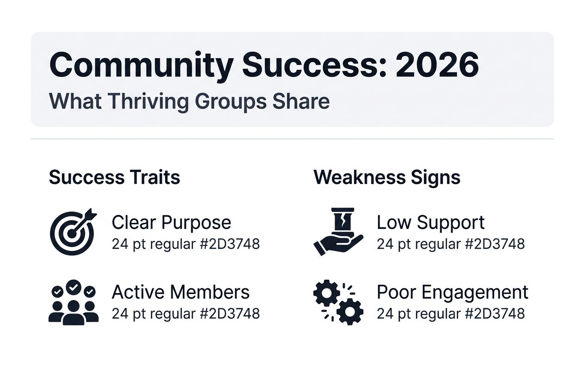Image resolution: width=585 pixels, height=392 pixels.
Task: Click the "Weakness Signs" heading
Action: 387,178
